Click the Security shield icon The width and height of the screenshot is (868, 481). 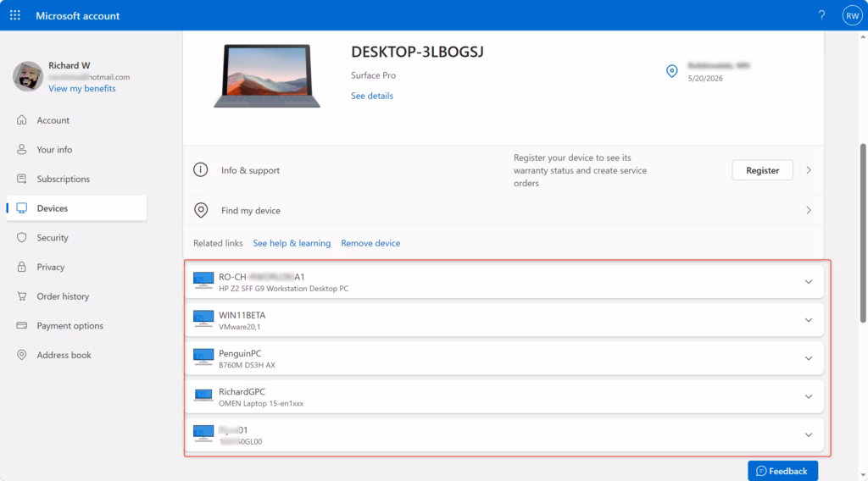pyautogui.click(x=21, y=237)
